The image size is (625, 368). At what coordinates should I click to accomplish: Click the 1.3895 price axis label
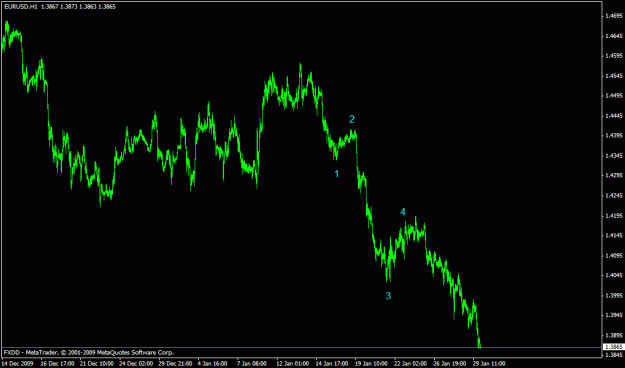point(614,336)
